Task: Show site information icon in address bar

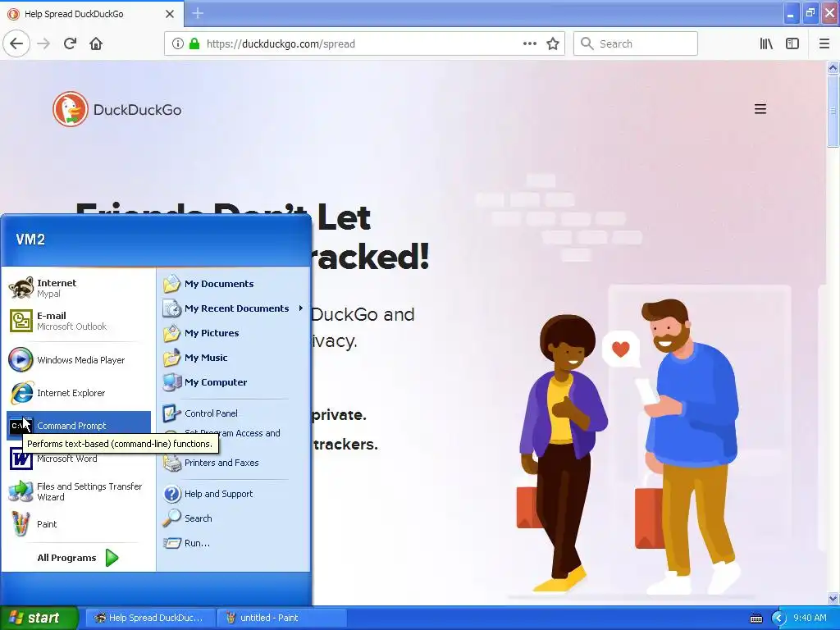Action: (177, 44)
